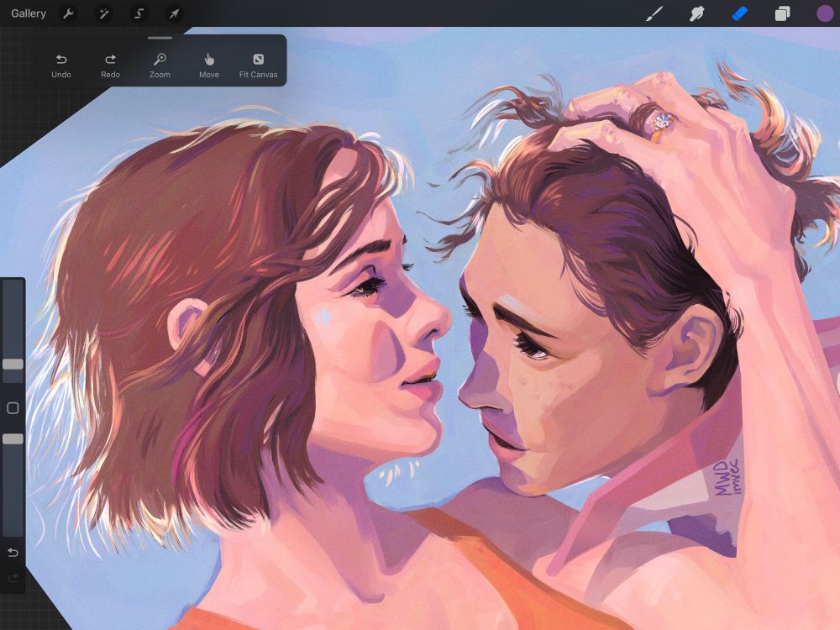Select the Smudge tool

[696, 13]
